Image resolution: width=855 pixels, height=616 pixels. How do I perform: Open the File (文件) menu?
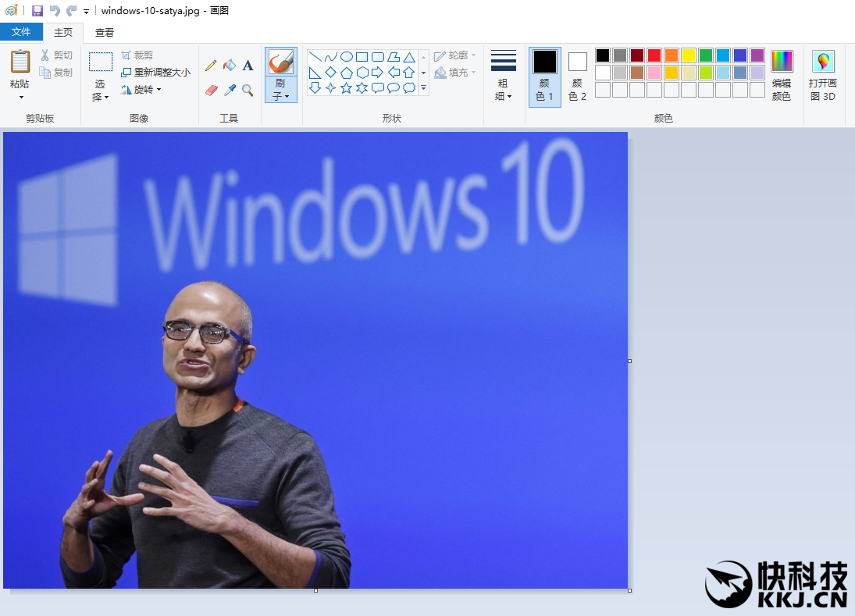coord(21,31)
